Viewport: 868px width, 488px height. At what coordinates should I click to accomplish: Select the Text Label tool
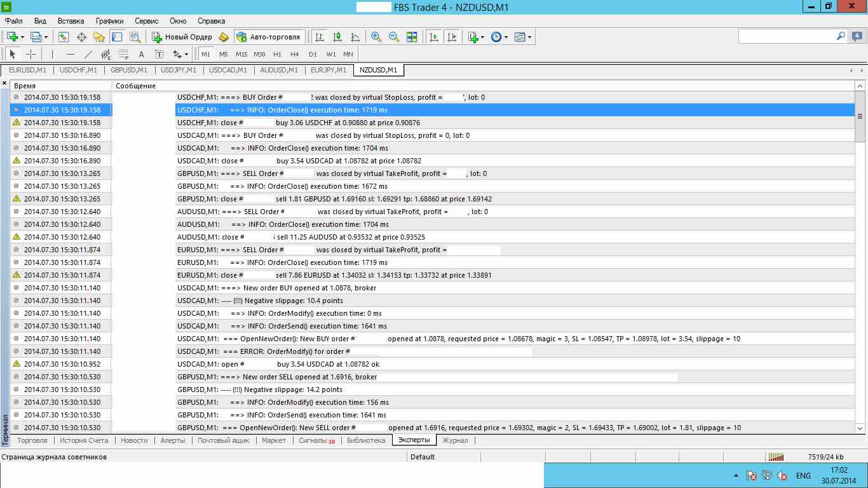pyautogui.click(x=159, y=54)
